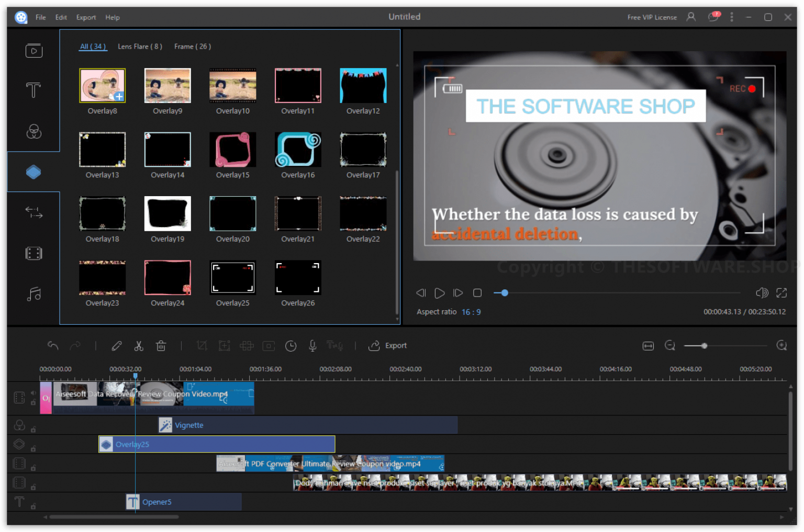Play the preview video
The width and height of the screenshot is (804, 532).
tap(440, 293)
